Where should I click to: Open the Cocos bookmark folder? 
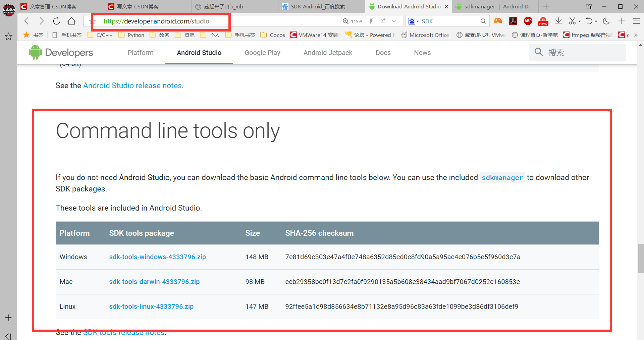(273, 35)
